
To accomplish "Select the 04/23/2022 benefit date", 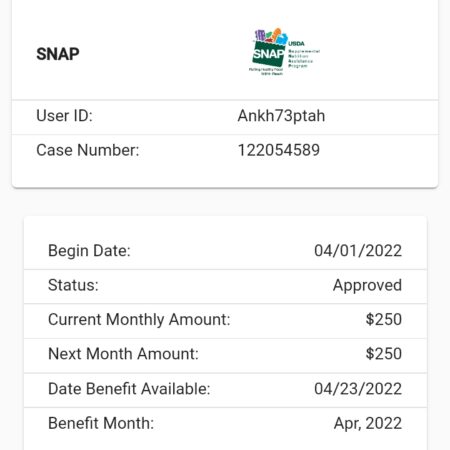I will (x=358, y=389).
